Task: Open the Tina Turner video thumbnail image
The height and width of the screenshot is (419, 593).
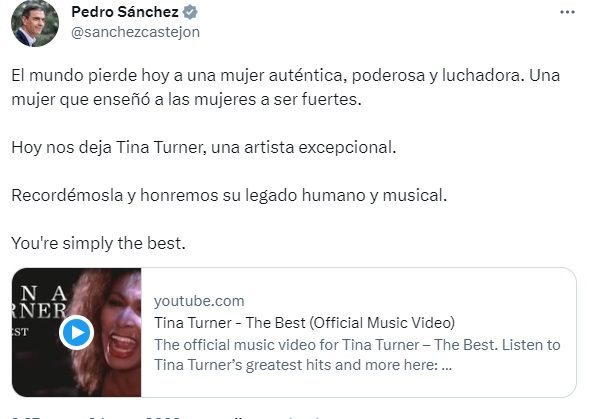Action: 76,332
